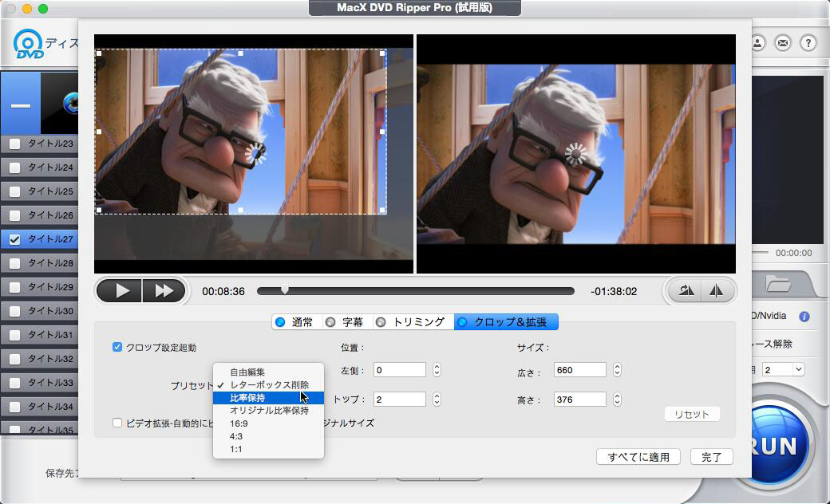Click the DVD disc logo icon

[x=29, y=43]
